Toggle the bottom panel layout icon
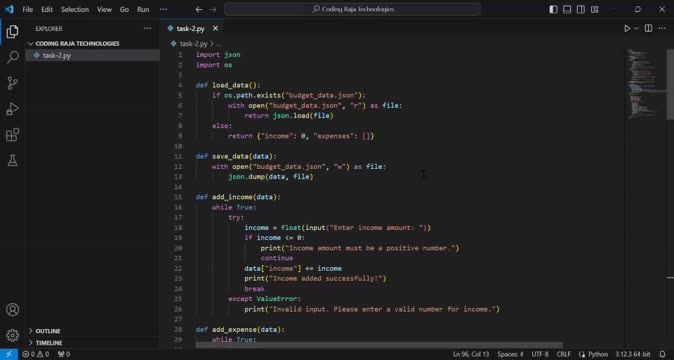The width and height of the screenshot is (674, 360). (567, 9)
